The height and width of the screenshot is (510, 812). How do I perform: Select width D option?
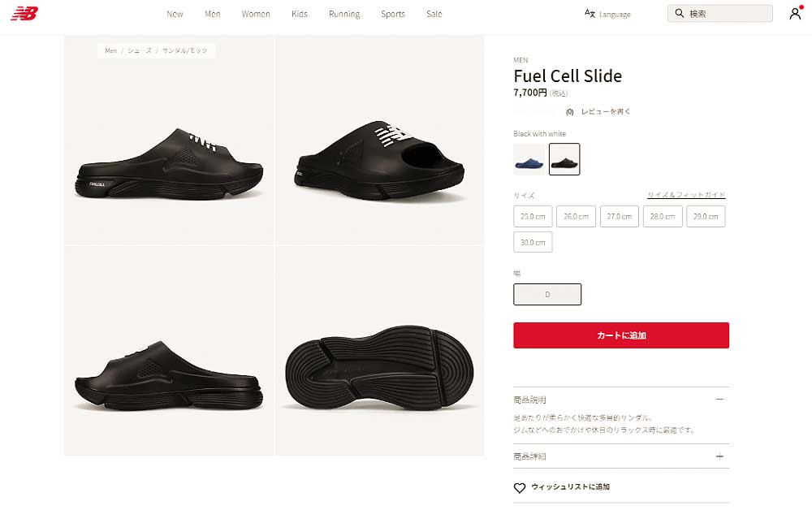tap(547, 295)
